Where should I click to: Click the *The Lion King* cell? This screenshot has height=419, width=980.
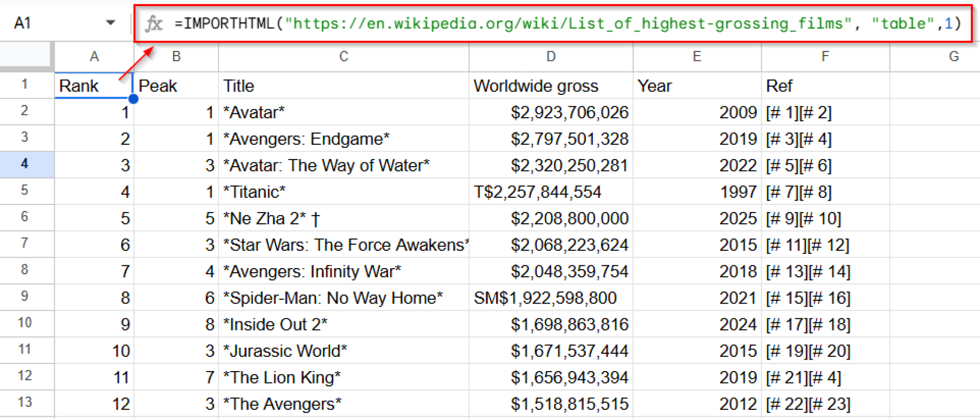(x=343, y=377)
